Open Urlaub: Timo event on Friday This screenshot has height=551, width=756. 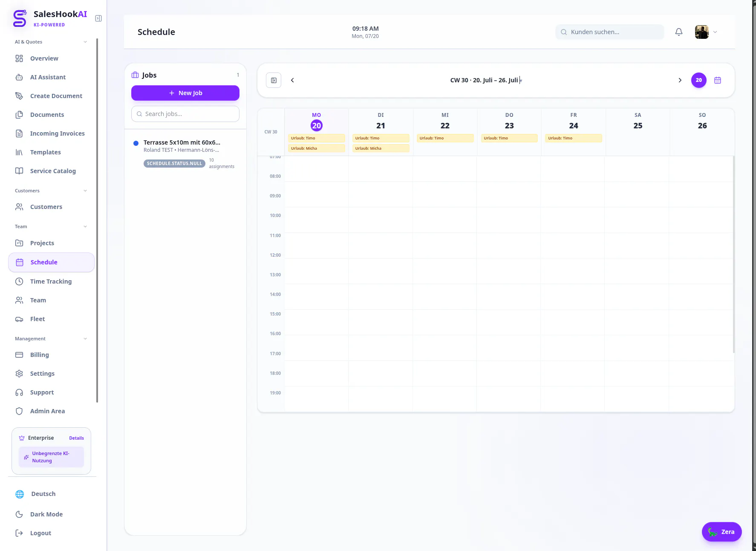click(x=574, y=138)
